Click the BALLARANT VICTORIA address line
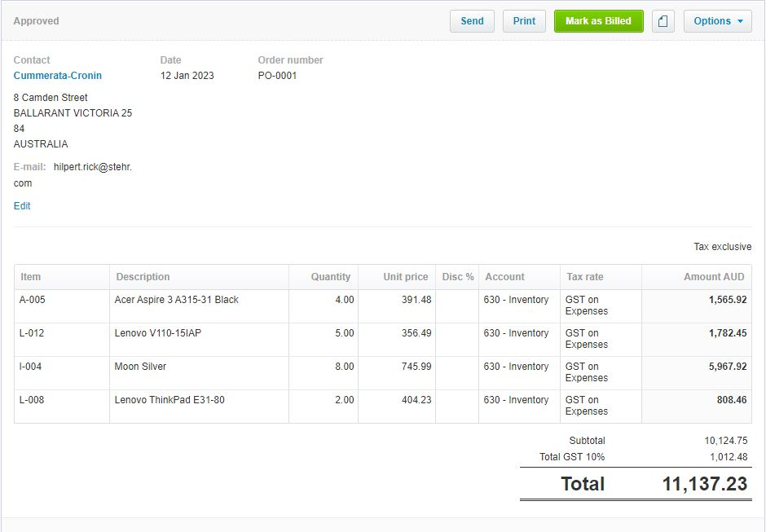The width and height of the screenshot is (766, 532). pos(73,113)
